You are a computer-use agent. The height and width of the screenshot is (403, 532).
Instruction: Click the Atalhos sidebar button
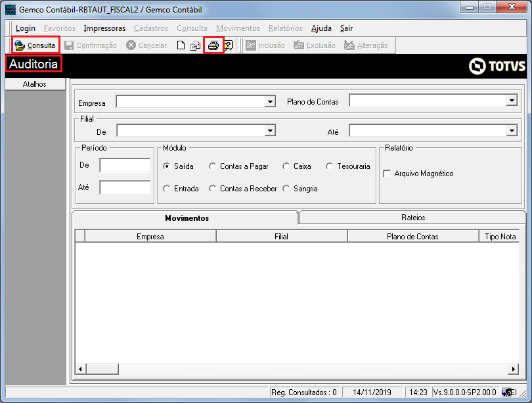tap(35, 84)
